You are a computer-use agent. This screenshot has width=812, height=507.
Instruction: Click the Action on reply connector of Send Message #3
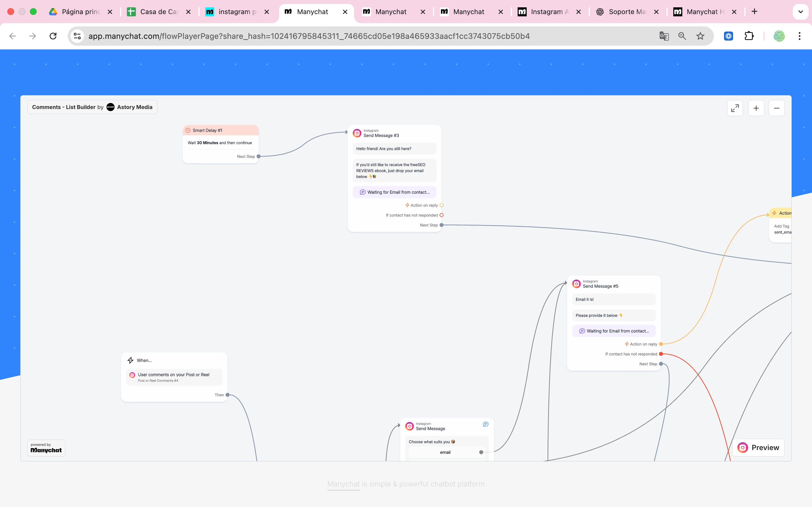click(x=441, y=205)
